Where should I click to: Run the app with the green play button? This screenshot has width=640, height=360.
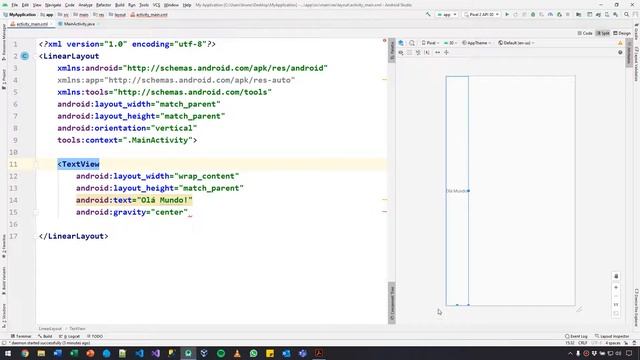click(507, 14)
